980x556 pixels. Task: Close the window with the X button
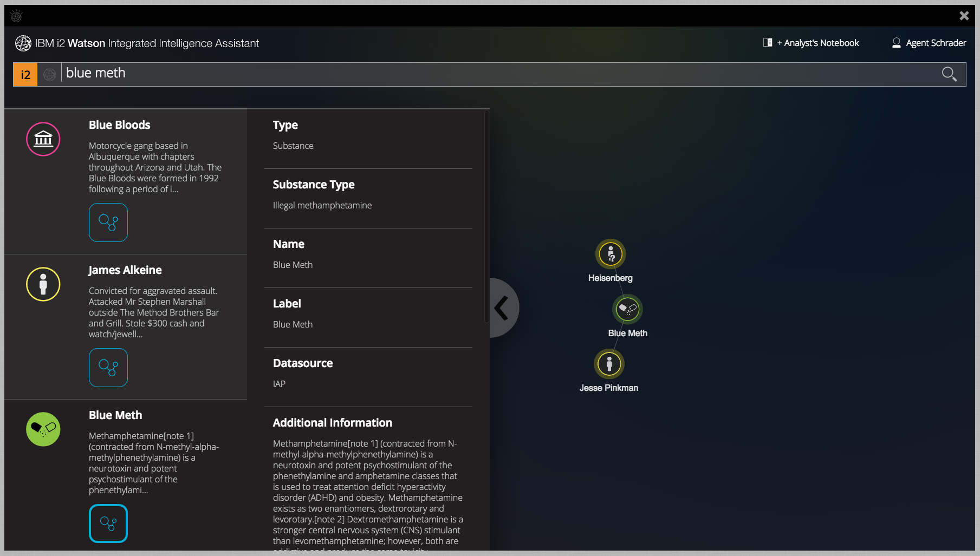coord(964,16)
